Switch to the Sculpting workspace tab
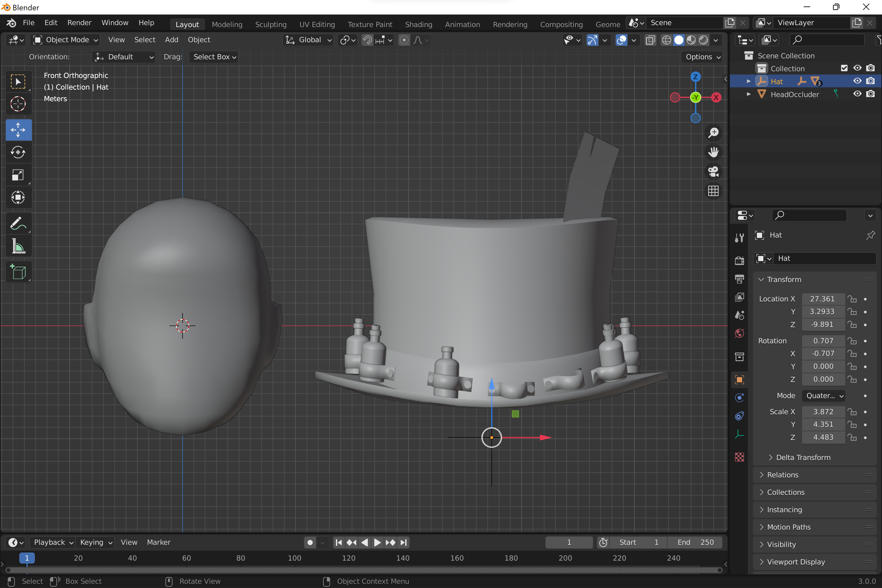Screen dimensions: 882x588 270,24
